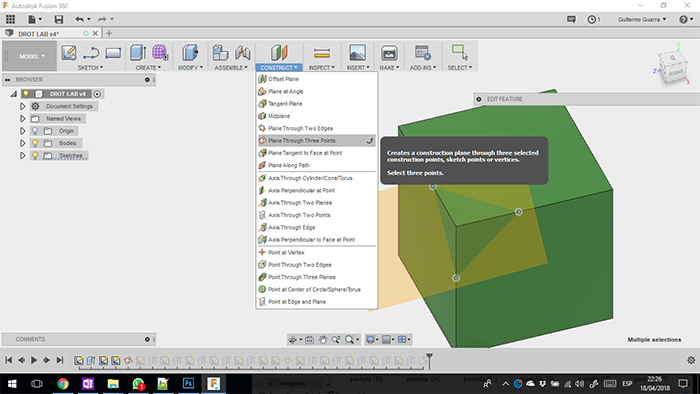The image size is (700, 394).
Task: Close the DROT LAB v4 document tab
Action: [x=95, y=33]
